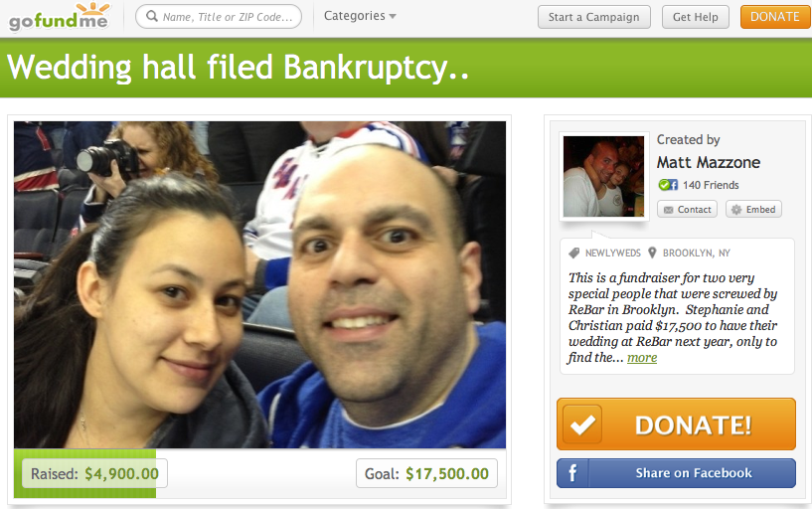The image size is (812, 509).
Task: Open Matt Mazzone's profile thumbnail
Action: click(604, 176)
